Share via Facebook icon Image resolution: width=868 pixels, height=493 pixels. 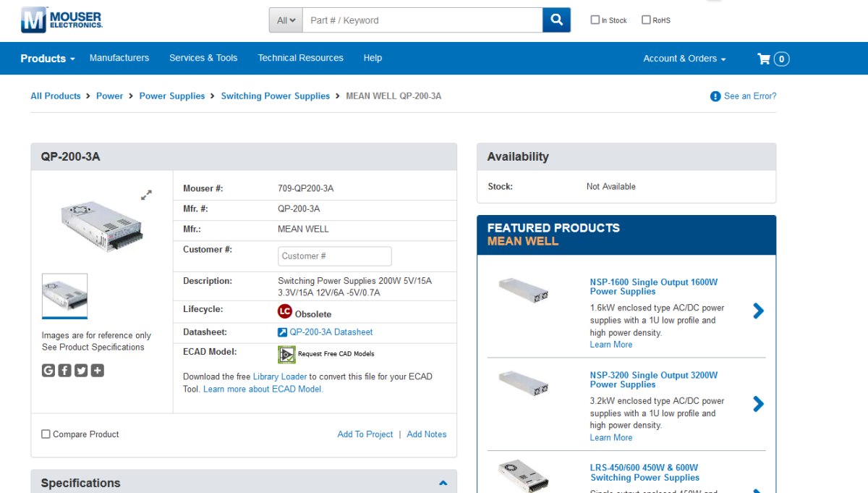[64, 371]
